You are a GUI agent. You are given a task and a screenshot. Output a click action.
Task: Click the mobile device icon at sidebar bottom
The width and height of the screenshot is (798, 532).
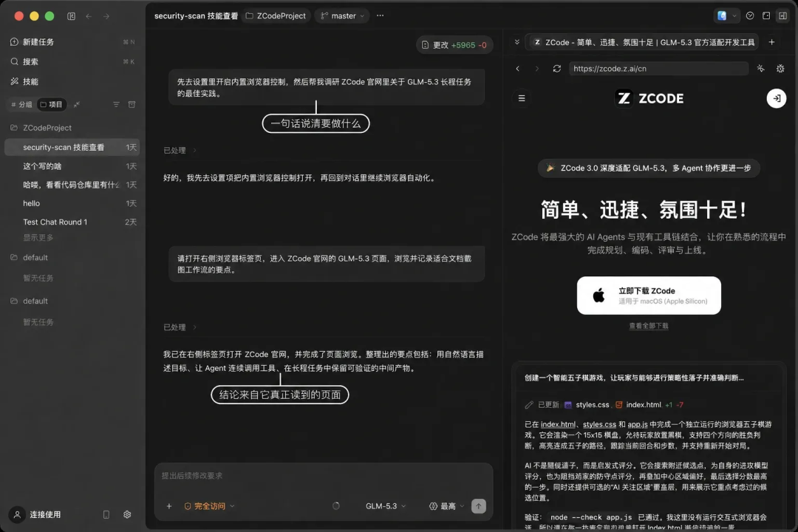(106, 515)
